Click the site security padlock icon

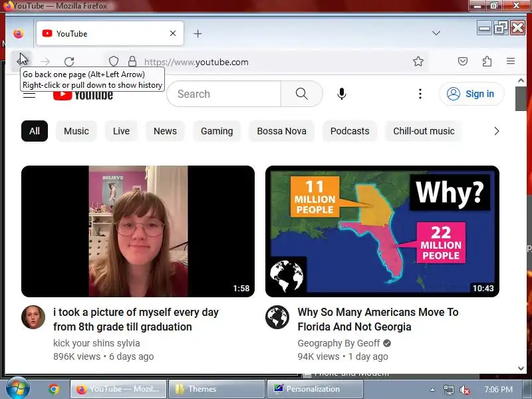pos(132,61)
